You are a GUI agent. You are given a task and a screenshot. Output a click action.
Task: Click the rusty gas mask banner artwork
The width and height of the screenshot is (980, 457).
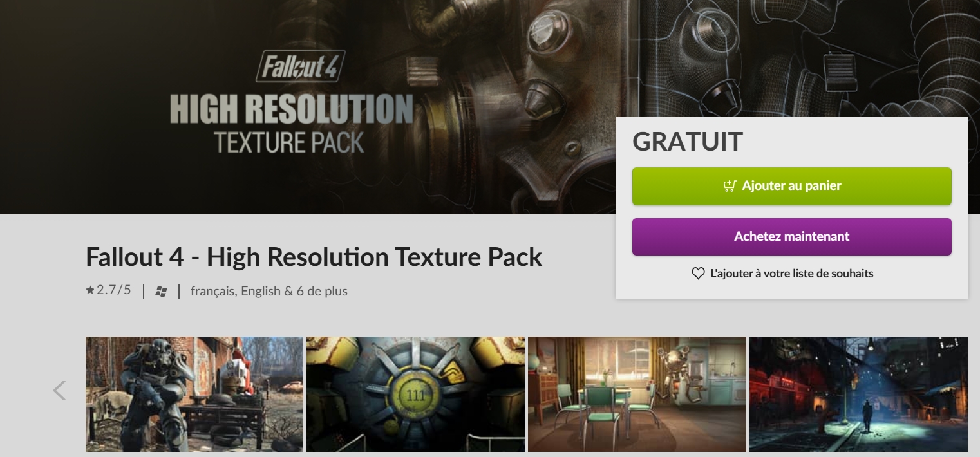tap(515, 97)
